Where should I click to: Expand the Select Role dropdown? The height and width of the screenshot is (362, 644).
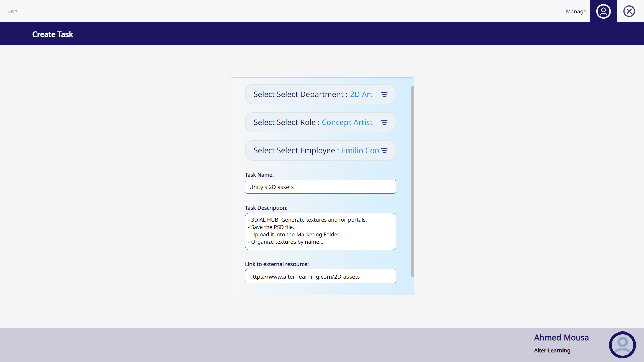coord(285,123)
